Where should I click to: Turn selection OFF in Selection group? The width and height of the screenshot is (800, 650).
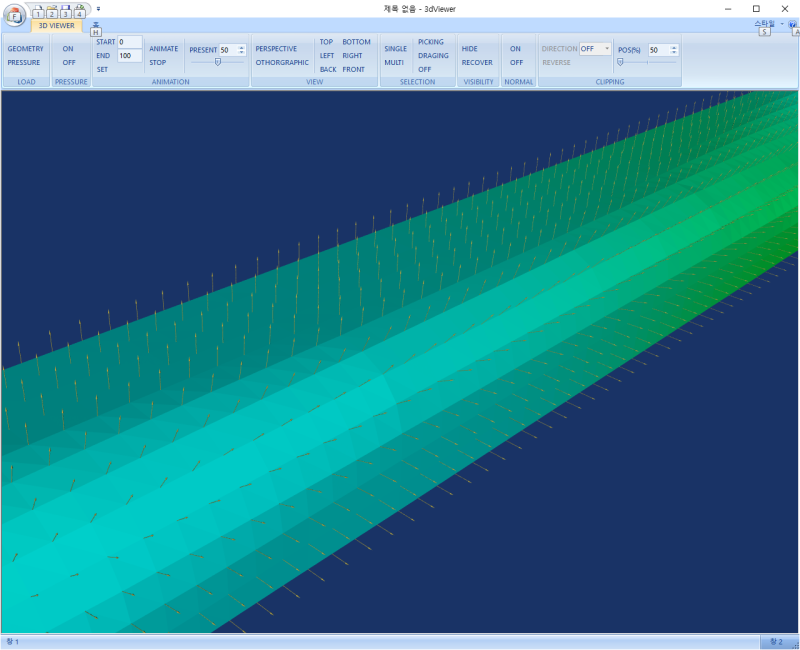click(x=424, y=69)
